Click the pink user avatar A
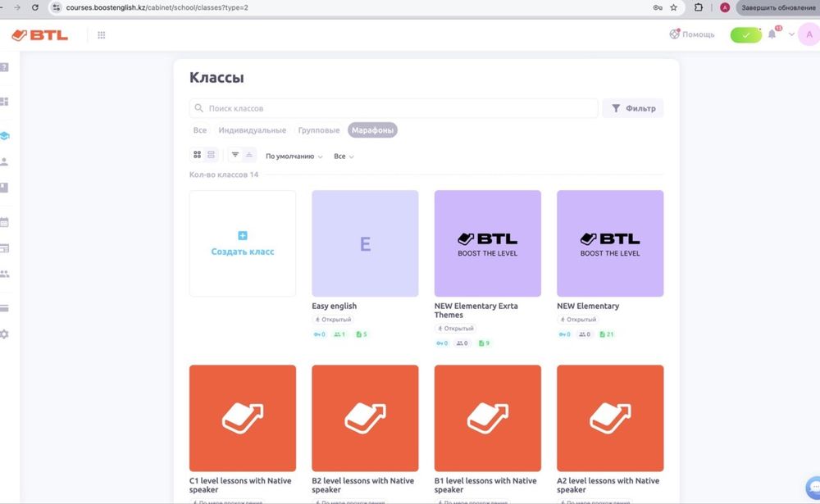This screenshot has width=820, height=504. [x=809, y=34]
